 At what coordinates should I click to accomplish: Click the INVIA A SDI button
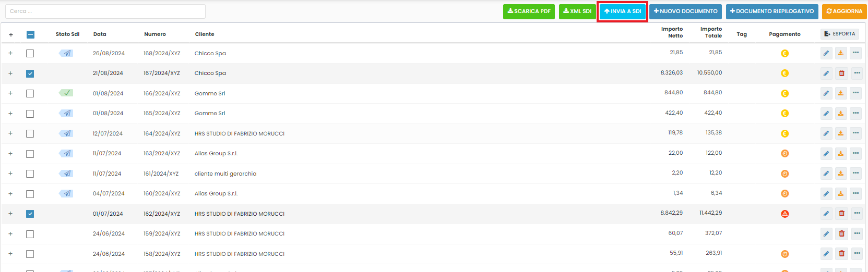623,11
